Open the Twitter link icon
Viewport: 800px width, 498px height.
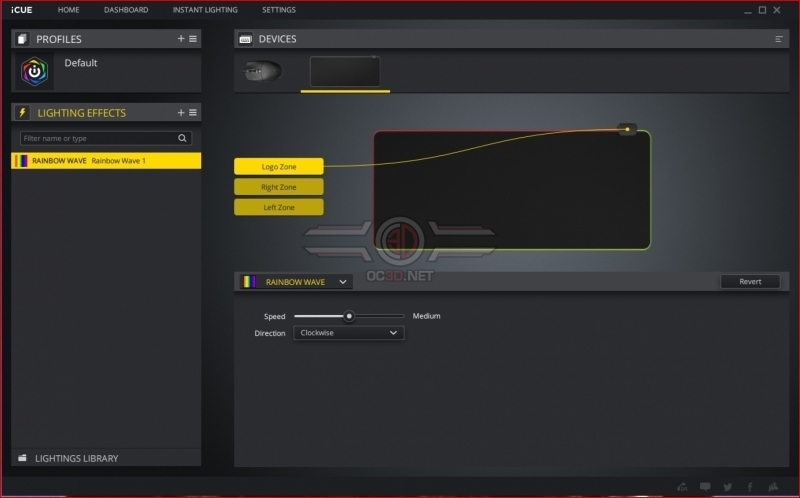(x=728, y=487)
